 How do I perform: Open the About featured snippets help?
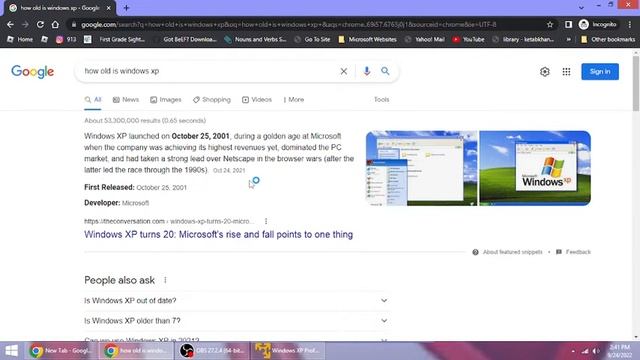(x=507, y=252)
